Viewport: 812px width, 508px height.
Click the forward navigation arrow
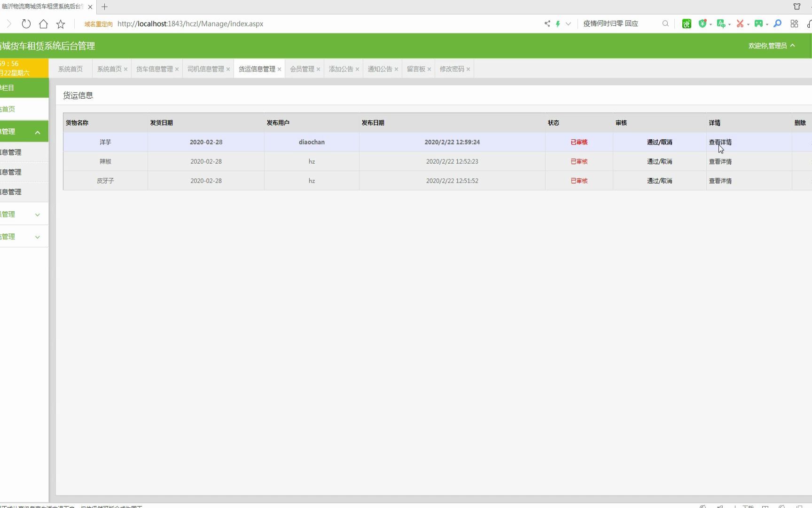coord(8,24)
